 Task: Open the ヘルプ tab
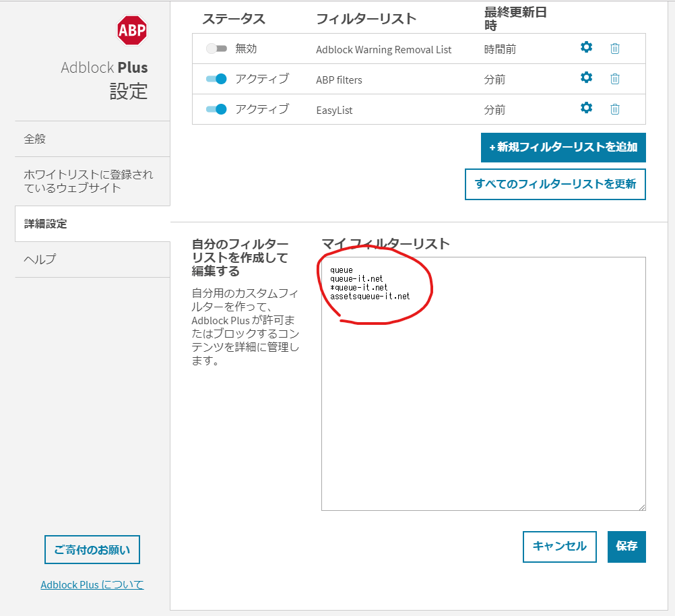92,259
